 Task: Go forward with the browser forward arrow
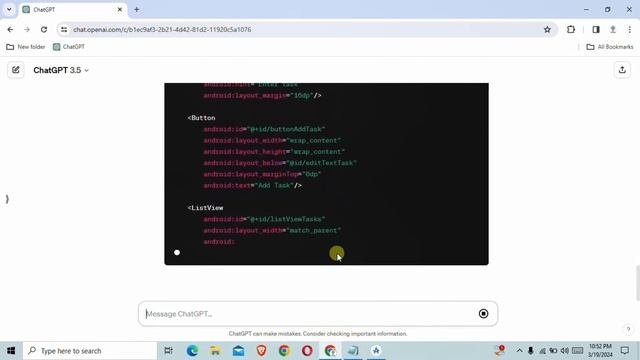click(27, 29)
